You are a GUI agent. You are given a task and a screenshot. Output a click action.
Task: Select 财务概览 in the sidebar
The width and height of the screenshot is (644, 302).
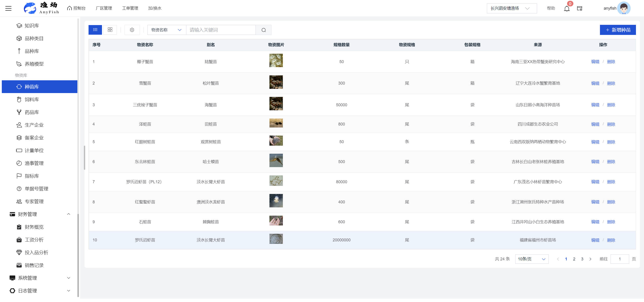34,227
